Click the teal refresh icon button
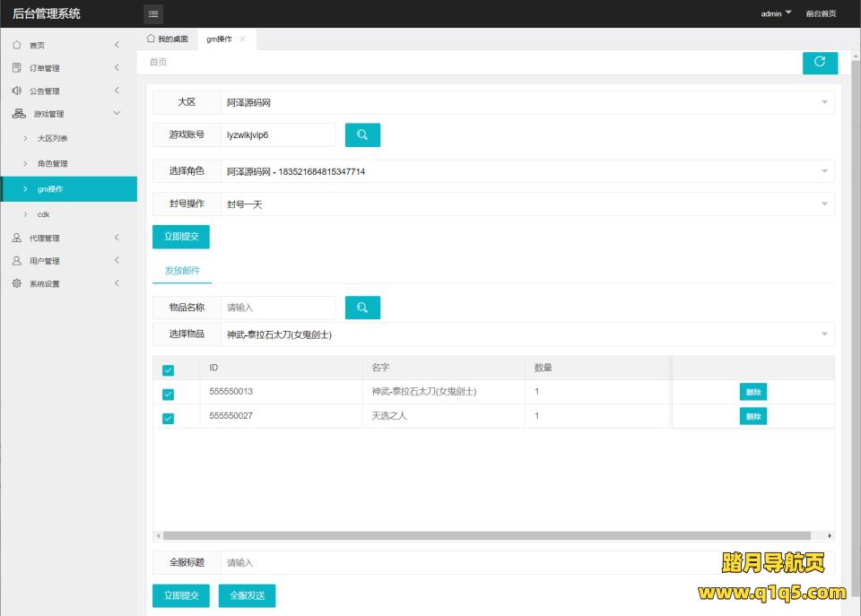Screen dimensions: 861x616 click(x=820, y=62)
